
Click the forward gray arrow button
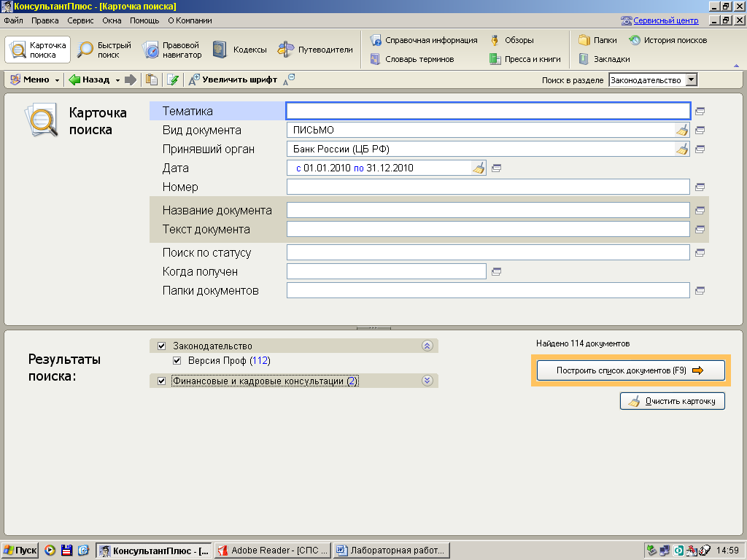pos(131,80)
